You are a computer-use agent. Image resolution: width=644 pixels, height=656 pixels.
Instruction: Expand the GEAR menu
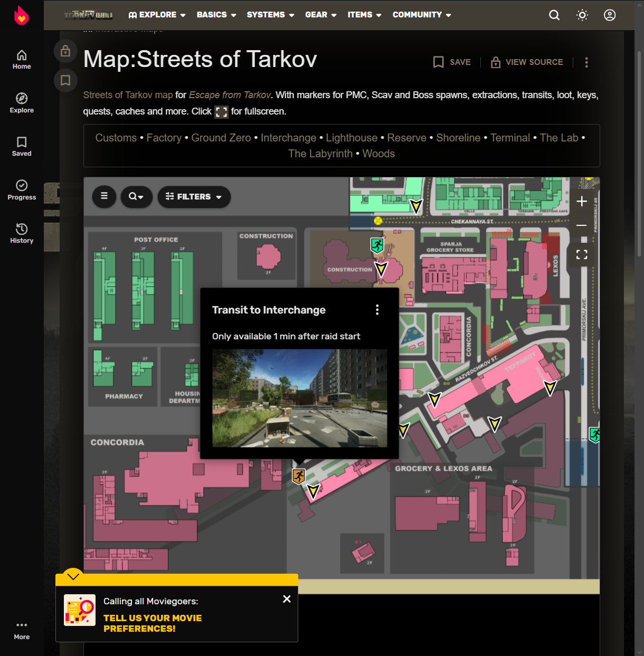pos(320,15)
